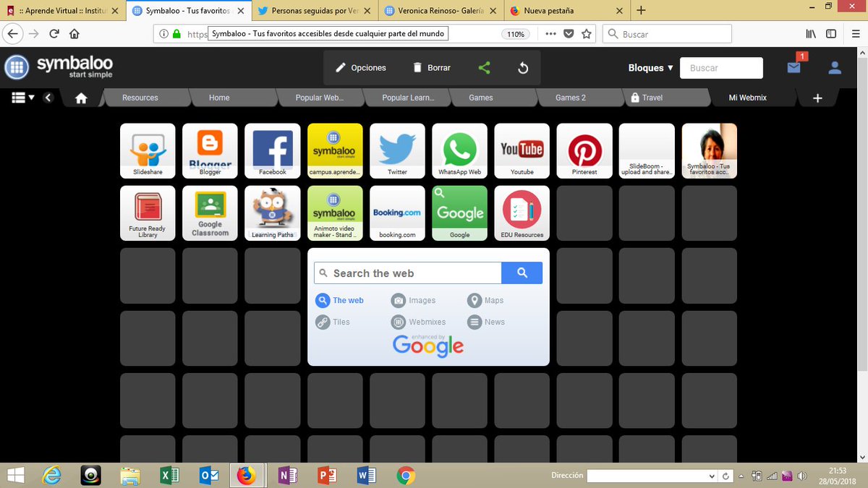The width and height of the screenshot is (868, 488).
Task: Open the user profile icon
Action: tap(835, 68)
